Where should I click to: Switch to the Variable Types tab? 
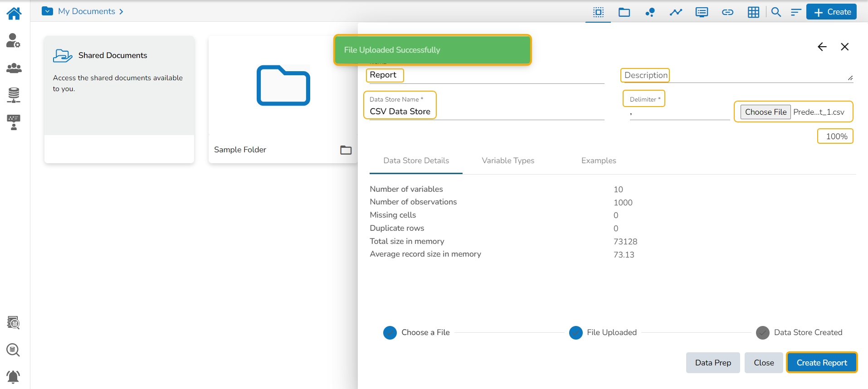pyautogui.click(x=508, y=160)
